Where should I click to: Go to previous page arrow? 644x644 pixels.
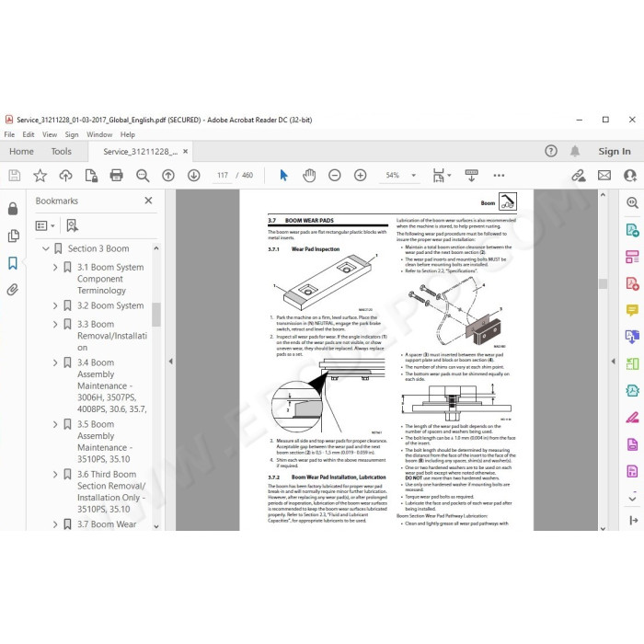[168, 176]
